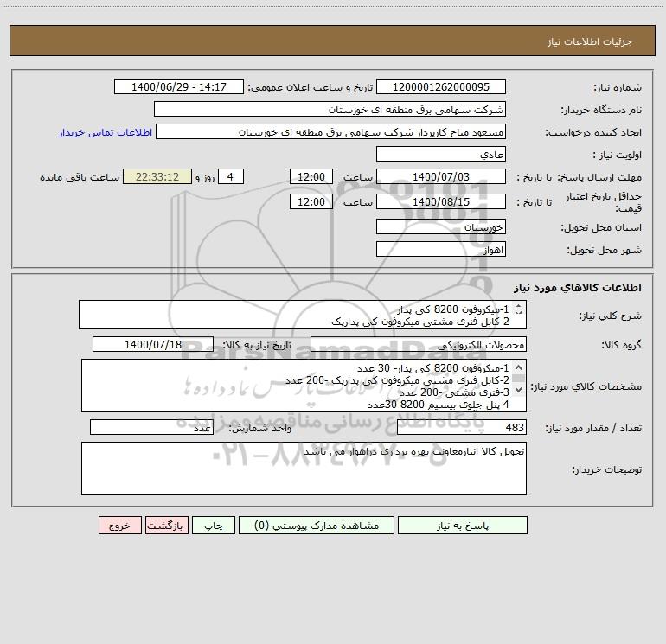The width and height of the screenshot is (666, 644).
Task: Click the announcement date field 1400/06/29 - 14:17
Action: click(x=179, y=86)
